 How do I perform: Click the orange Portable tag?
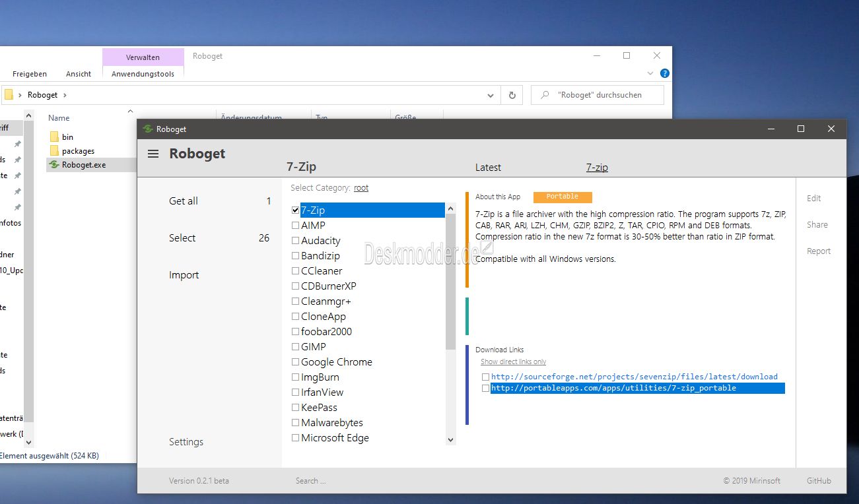point(563,197)
